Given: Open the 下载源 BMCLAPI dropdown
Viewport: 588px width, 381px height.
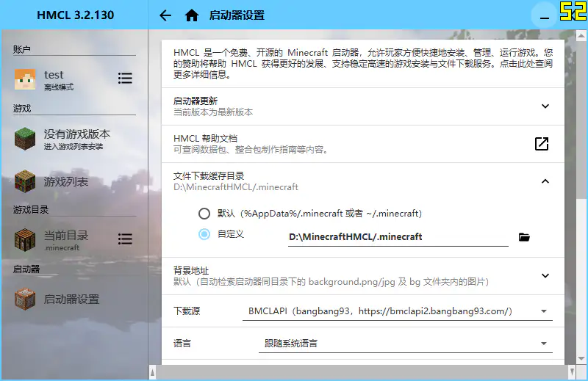Looking at the screenshot, I should tap(398, 311).
